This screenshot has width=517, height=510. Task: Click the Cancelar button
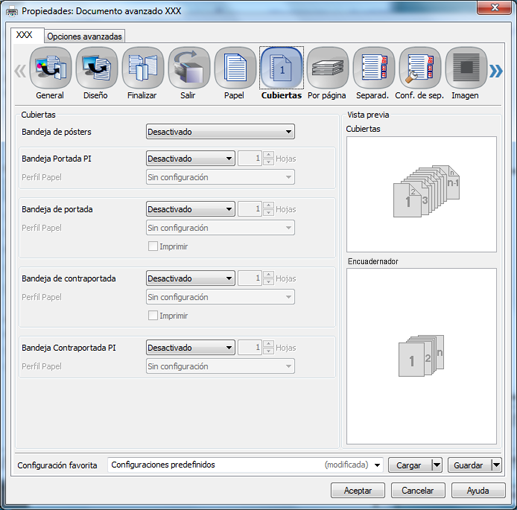(x=418, y=490)
